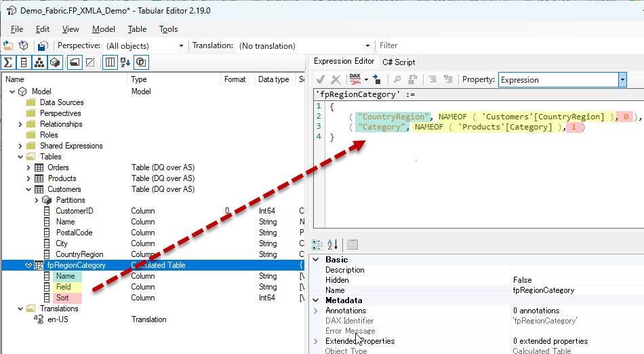Open the File menu
Screen dimensions: 644x354
(x=17, y=29)
